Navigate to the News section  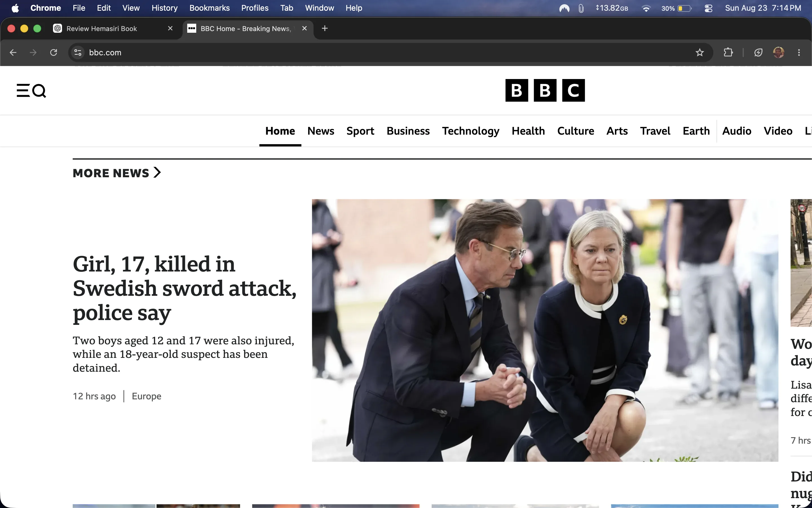click(x=321, y=131)
